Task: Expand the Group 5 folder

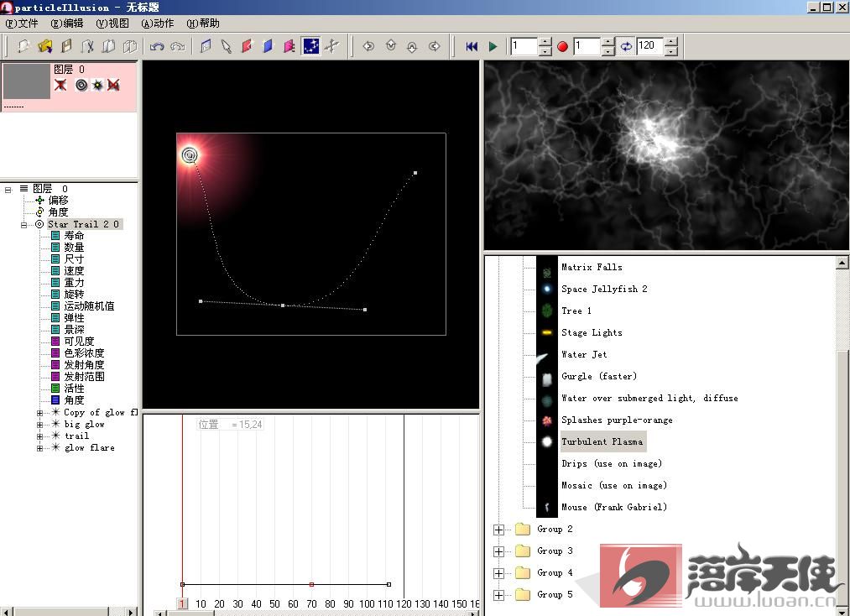Action: coord(498,595)
